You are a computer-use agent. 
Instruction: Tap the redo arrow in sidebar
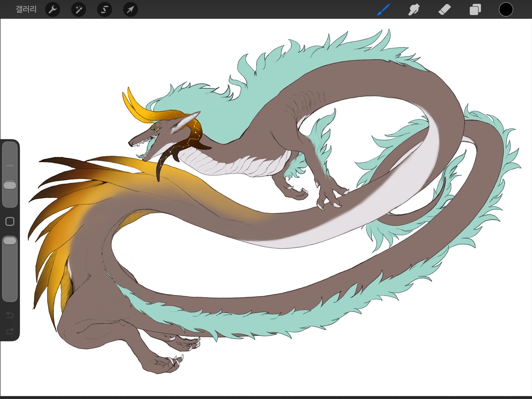pyautogui.click(x=10, y=331)
